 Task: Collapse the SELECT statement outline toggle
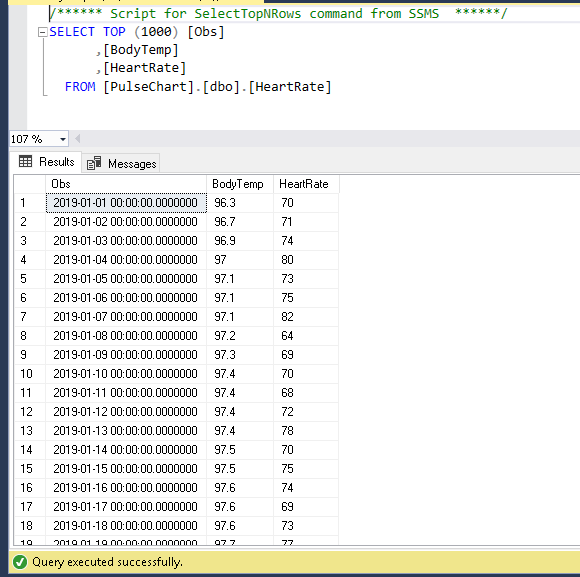point(43,33)
